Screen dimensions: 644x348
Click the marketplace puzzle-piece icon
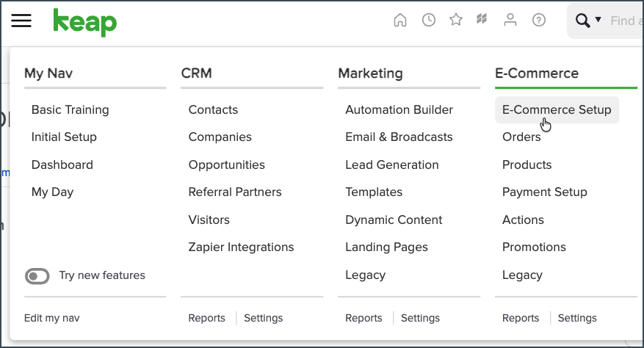[482, 19]
